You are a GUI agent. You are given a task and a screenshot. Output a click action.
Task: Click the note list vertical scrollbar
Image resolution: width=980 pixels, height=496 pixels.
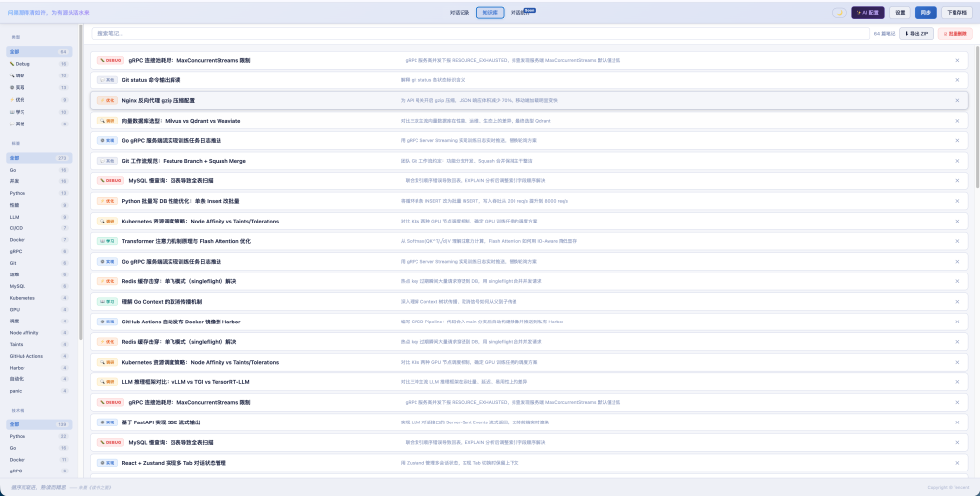tap(977, 118)
